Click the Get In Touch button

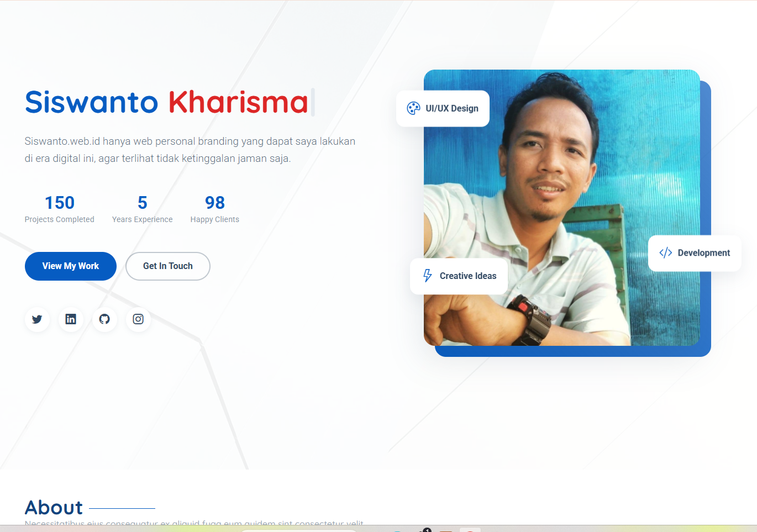(x=168, y=266)
